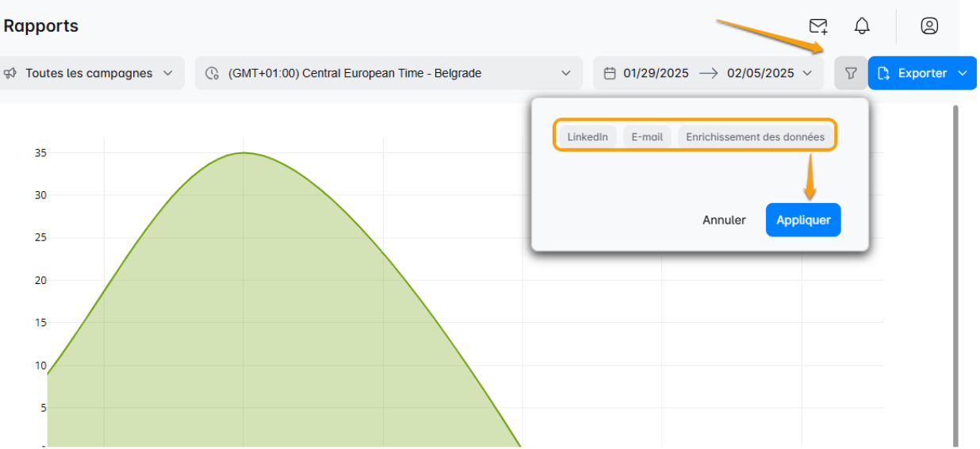Click Annuler to dismiss the filter
The width and height of the screenshot is (980, 449).
(724, 220)
